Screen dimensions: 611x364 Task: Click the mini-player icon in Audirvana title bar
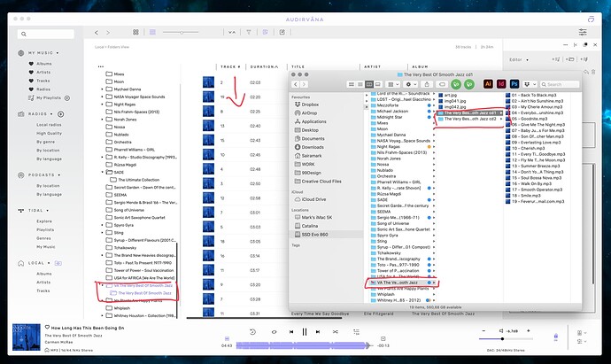(591, 19)
